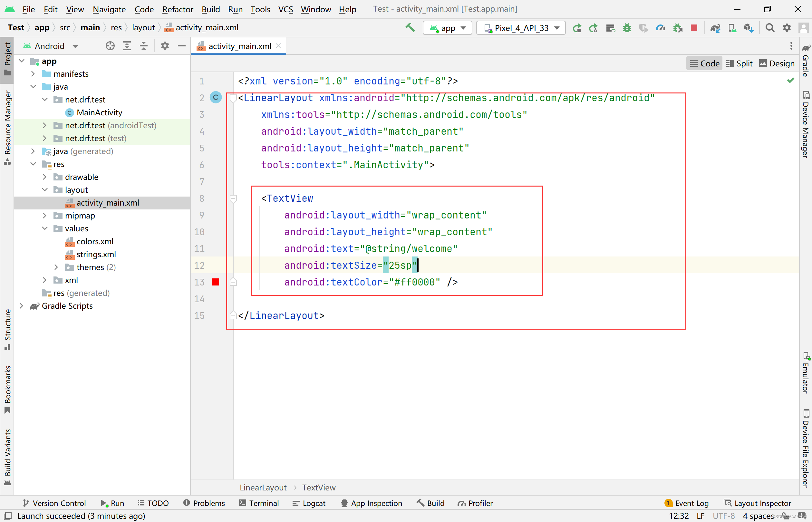
Task: Click the TextView breadcrumb at editor bottom
Action: [x=319, y=488]
